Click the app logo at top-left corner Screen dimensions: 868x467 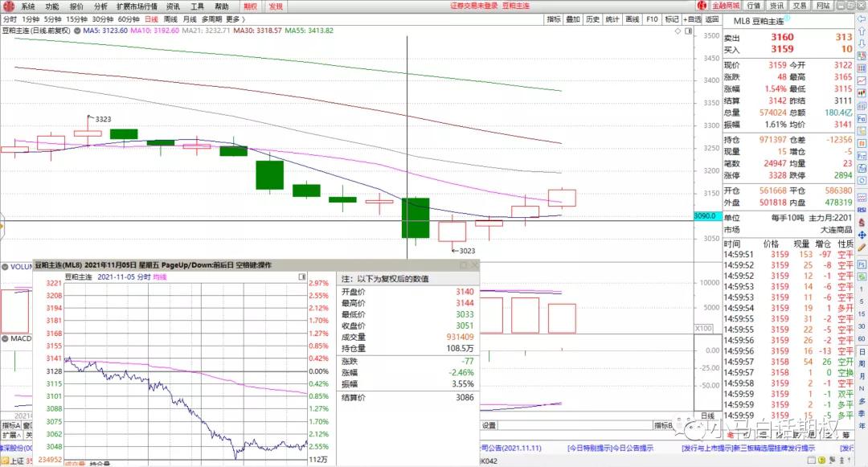[x=8, y=6]
